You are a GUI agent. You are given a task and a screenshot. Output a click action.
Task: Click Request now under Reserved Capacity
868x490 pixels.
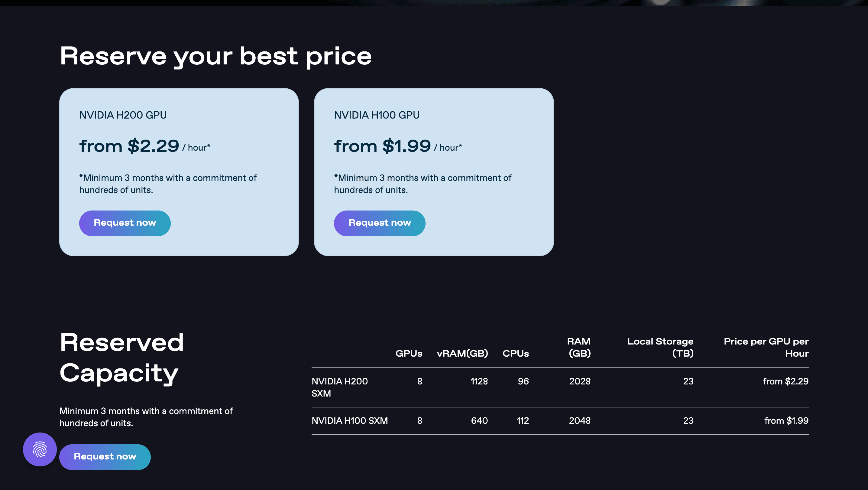point(105,457)
